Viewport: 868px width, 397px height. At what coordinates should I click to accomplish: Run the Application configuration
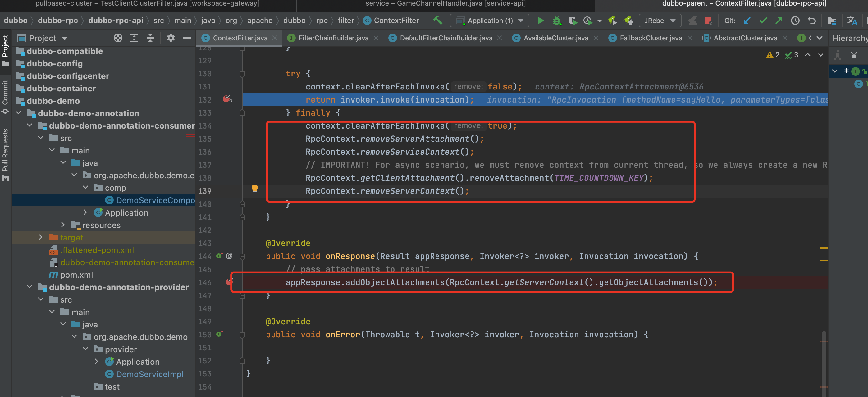pos(541,21)
